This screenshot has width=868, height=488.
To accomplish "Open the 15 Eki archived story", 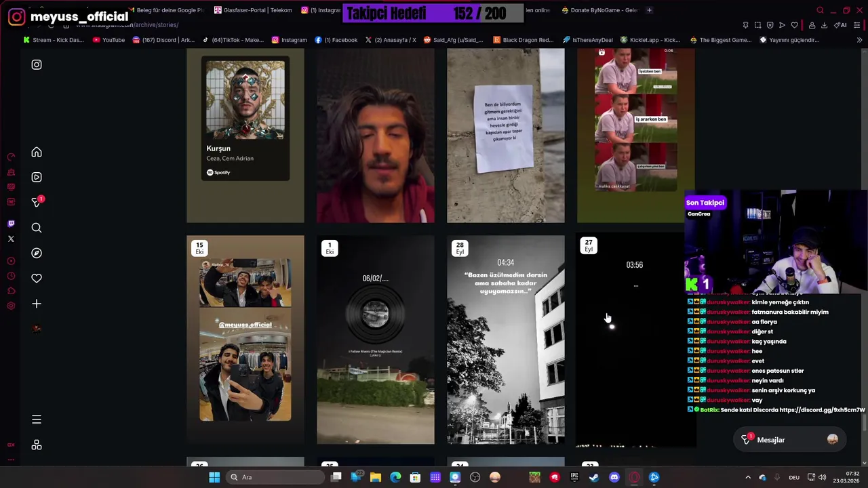I will tap(245, 340).
